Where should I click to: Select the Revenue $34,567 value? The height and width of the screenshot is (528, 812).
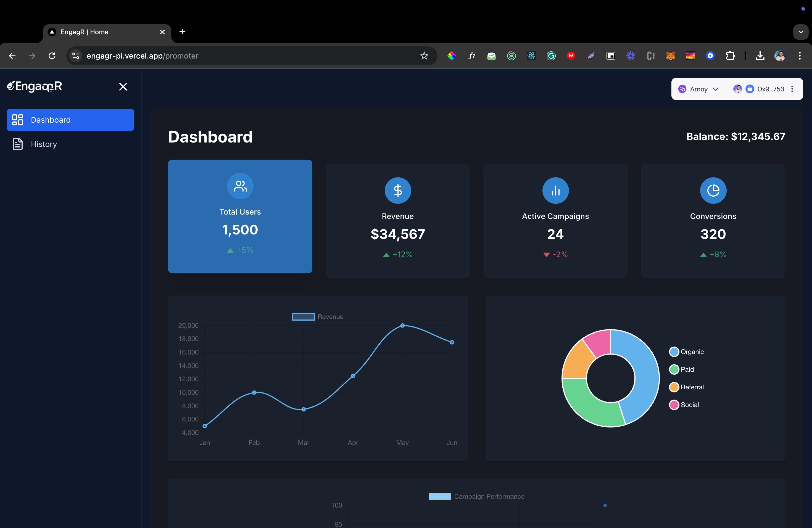[x=398, y=234]
